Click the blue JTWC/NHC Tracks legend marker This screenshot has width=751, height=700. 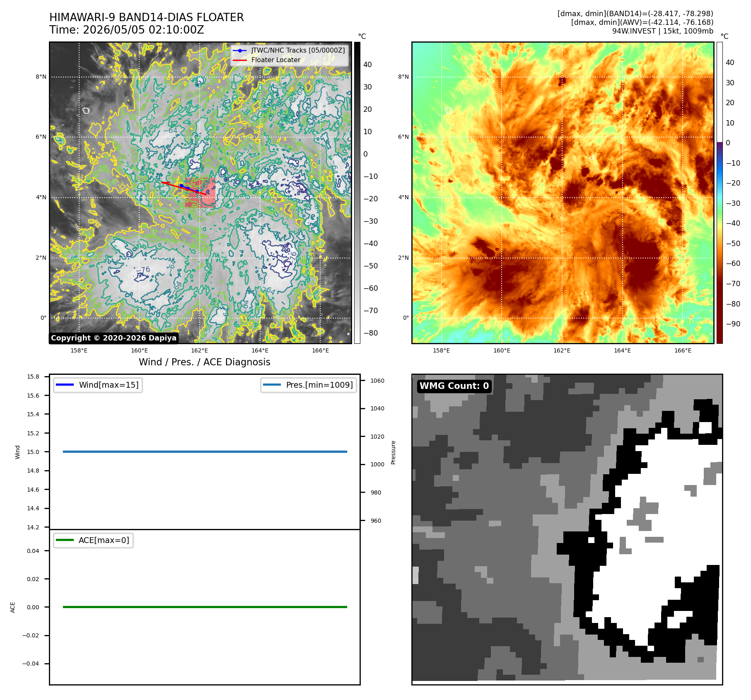240,51
